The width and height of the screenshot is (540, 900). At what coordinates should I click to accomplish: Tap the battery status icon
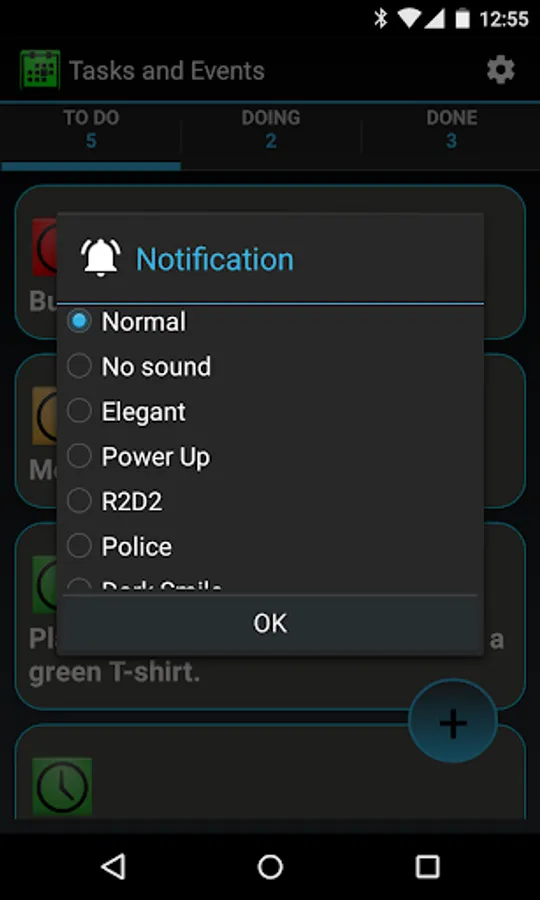click(463, 19)
